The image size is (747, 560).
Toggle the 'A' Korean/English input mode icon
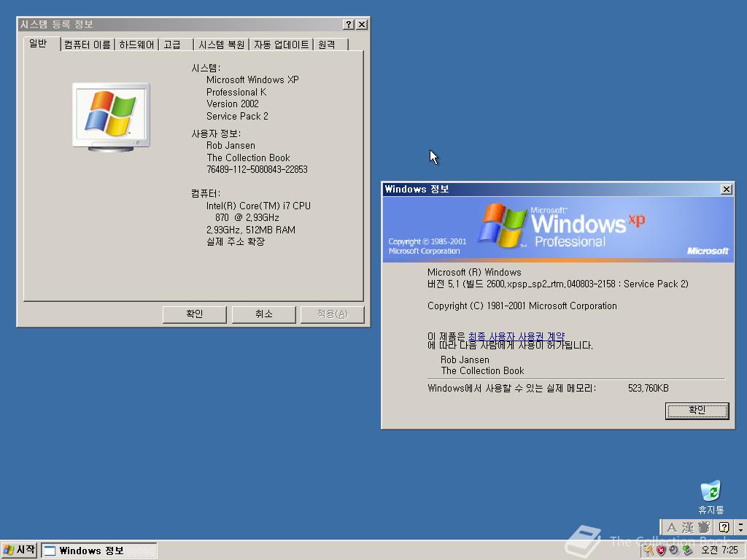pyautogui.click(x=671, y=527)
